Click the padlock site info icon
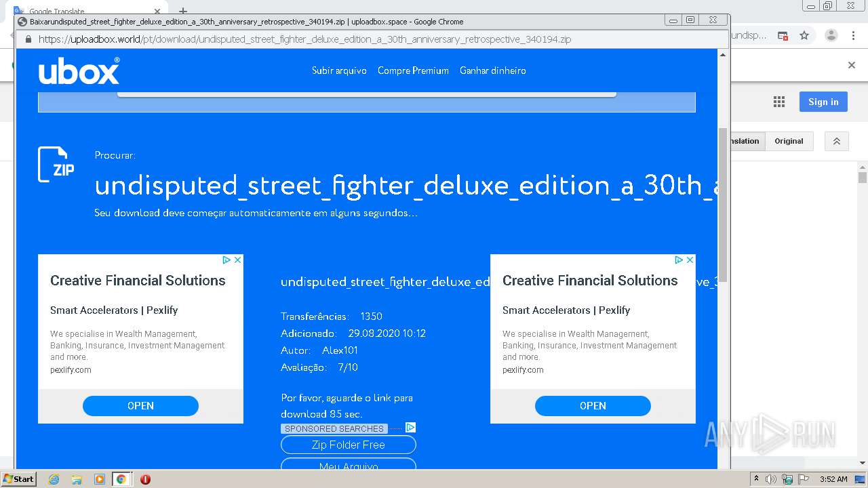This screenshot has width=868, height=488. click(x=28, y=39)
